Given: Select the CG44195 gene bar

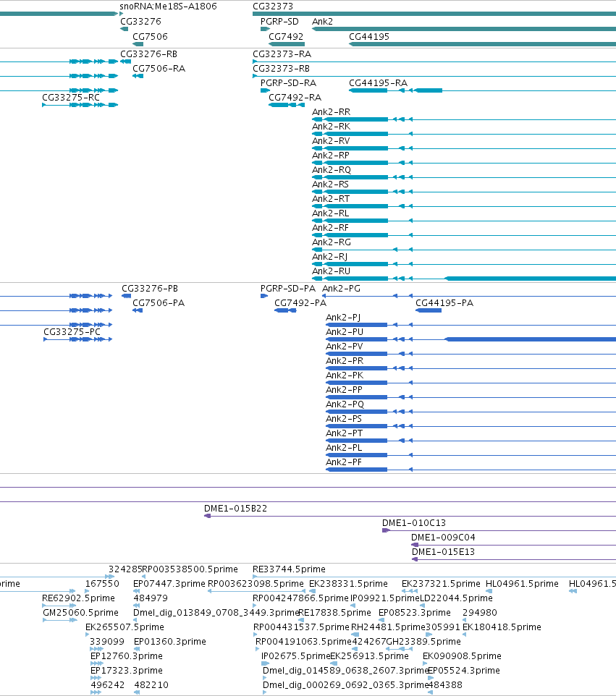Looking at the screenshot, I should tap(482, 44).
